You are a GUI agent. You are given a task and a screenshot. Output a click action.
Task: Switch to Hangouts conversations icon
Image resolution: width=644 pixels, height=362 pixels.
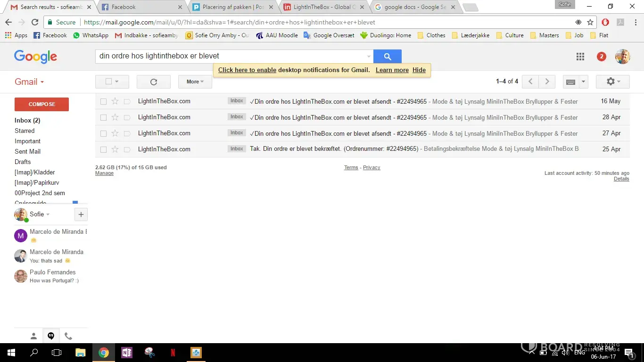(51, 336)
